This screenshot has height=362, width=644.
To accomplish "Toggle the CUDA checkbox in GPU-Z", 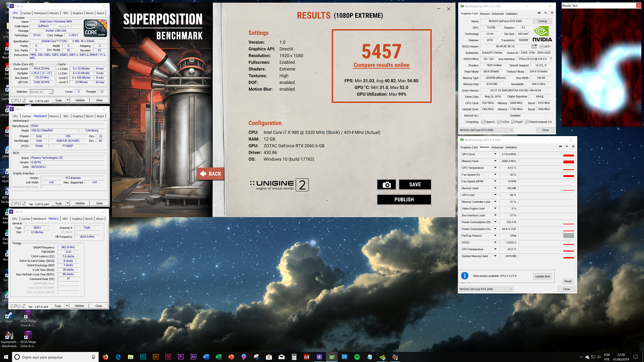I will (499, 122).
